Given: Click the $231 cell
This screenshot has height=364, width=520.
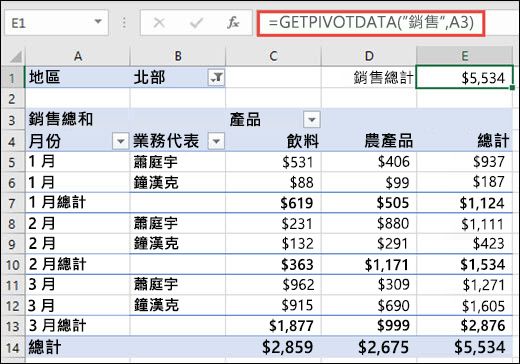Looking at the screenshot, I should tap(273, 223).
